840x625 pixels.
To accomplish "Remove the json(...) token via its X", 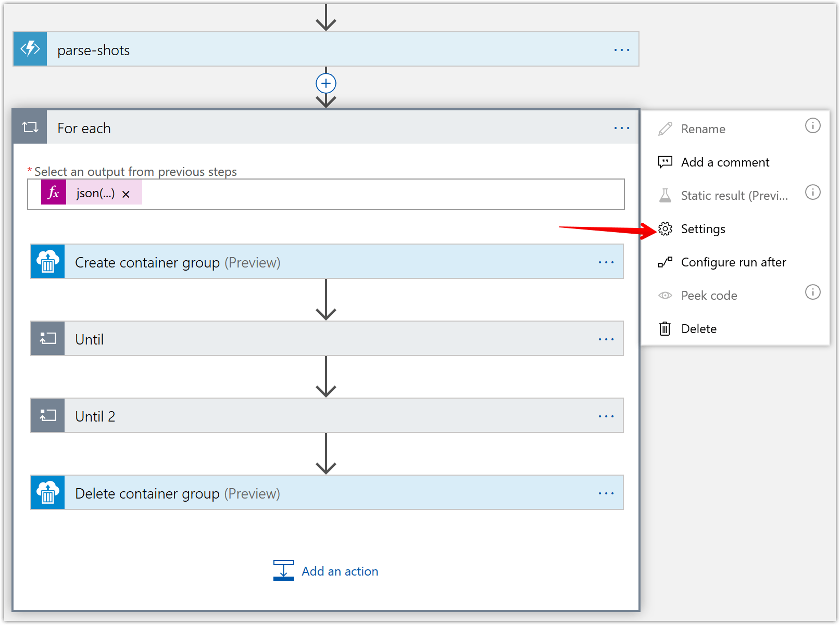I will click(126, 194).
